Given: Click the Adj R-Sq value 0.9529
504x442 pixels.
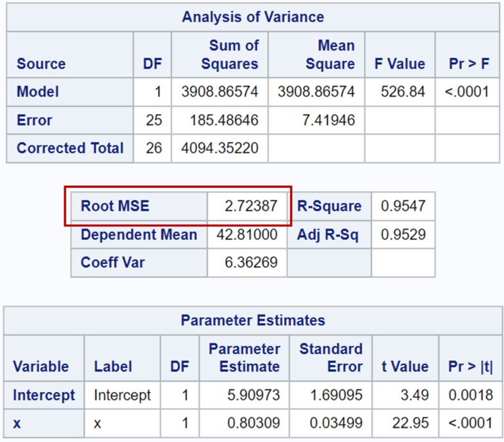Looking at the screenshot, I should pos(403,234).
